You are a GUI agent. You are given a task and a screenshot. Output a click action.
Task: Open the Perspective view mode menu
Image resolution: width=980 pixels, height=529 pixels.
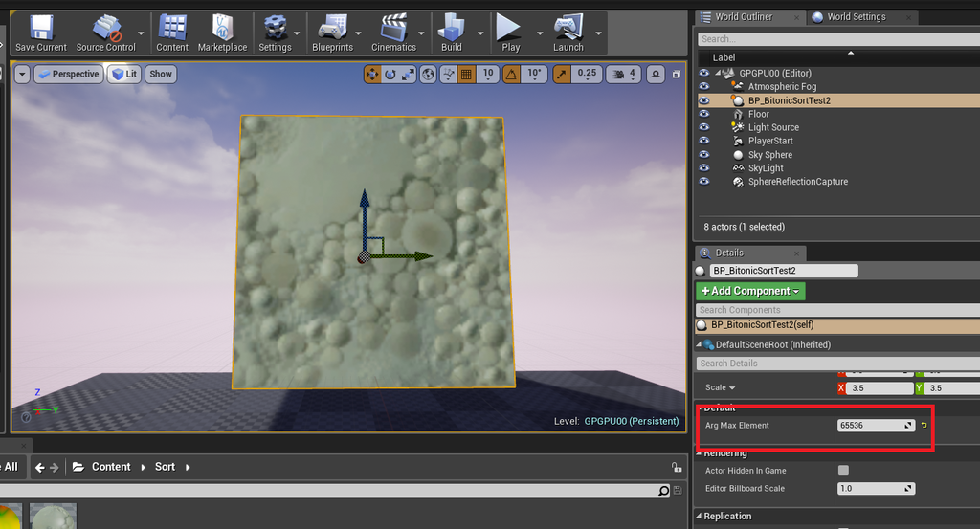click(69, 75)
